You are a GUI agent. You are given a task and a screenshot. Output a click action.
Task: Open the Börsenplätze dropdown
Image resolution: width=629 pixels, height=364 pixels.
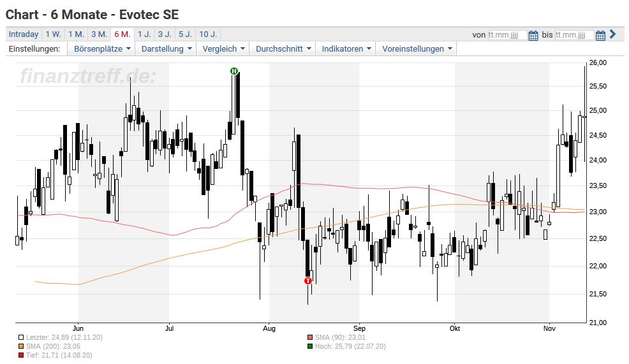click(x=102, y=48)
